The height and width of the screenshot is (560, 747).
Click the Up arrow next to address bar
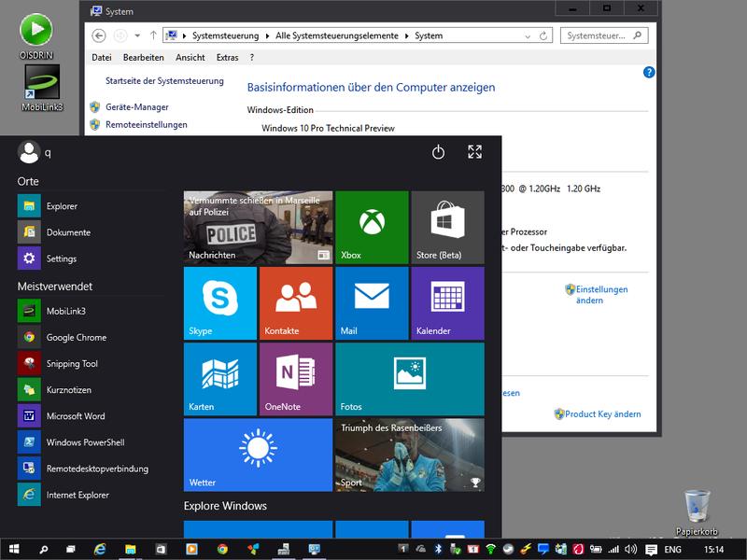coord(153,35)
